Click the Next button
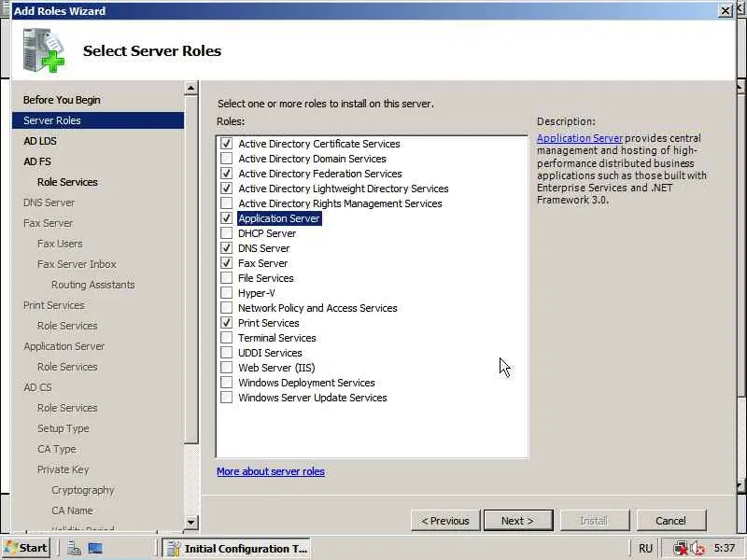The height and width of the screenshot is (560, 747). (x=518, y=521)
